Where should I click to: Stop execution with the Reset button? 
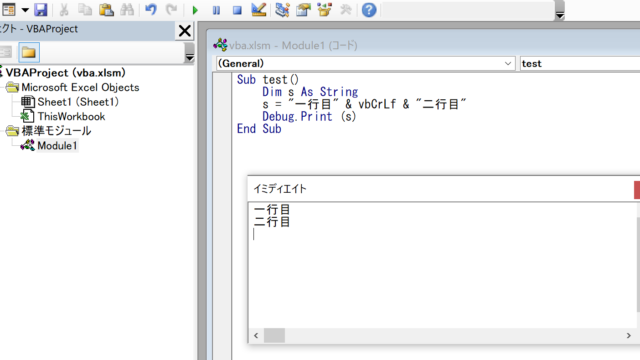[237, 10]
